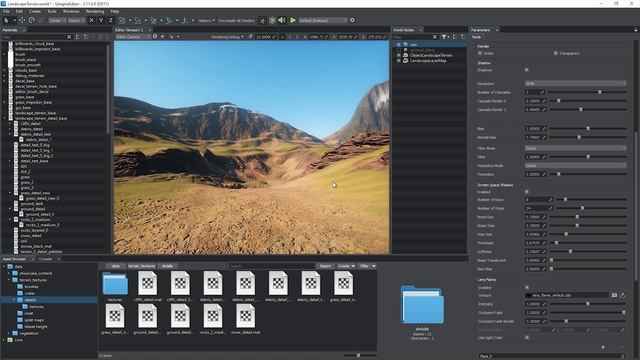Open the Rendering menu
Viewport: 640px width, 360px height.
pos(95,11)
